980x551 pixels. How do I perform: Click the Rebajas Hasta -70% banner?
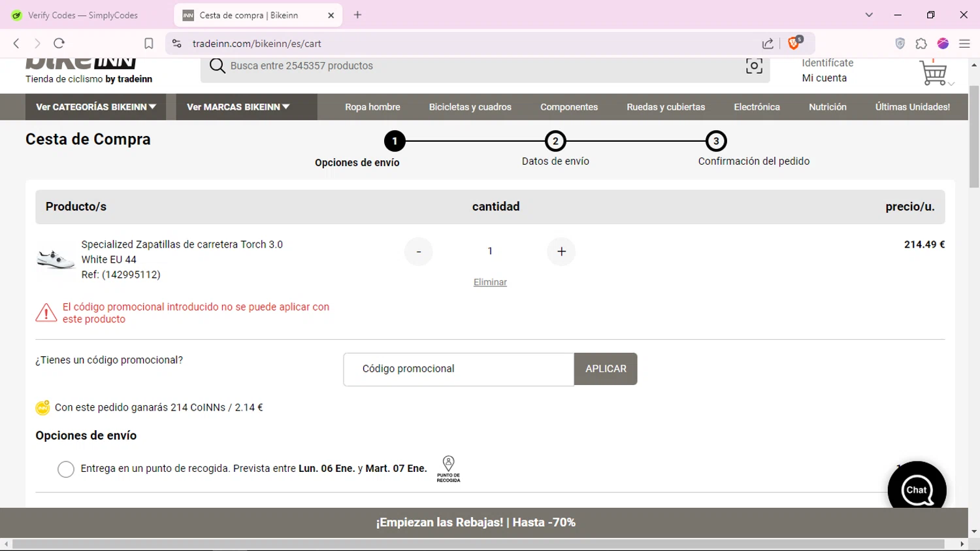coord(476,523)
